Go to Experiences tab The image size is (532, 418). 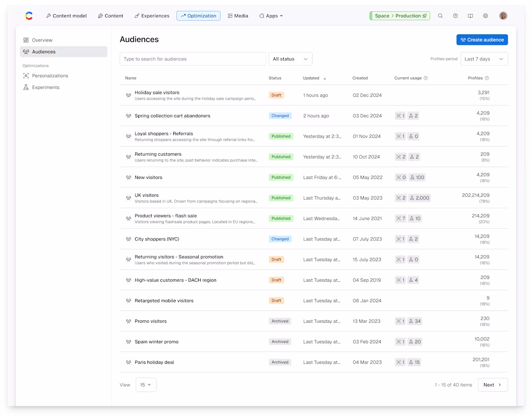click(152, 16)
